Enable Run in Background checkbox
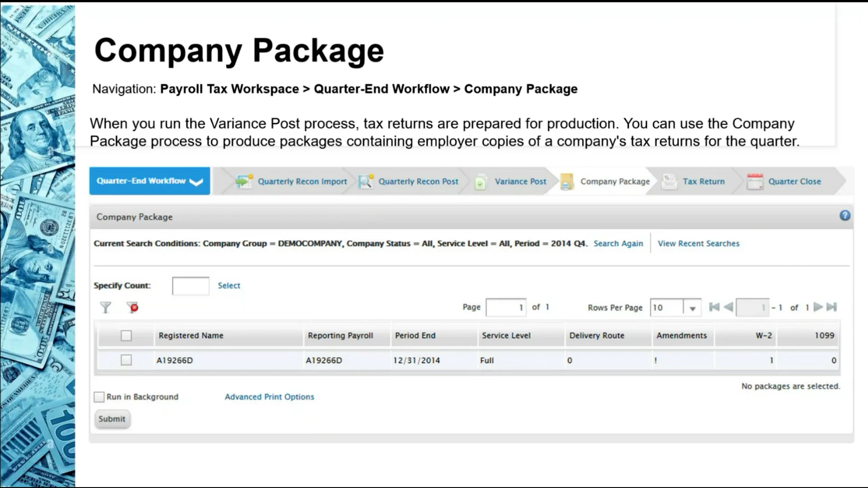This screenshot has height=488, width=868. click(x=99, y=397)
